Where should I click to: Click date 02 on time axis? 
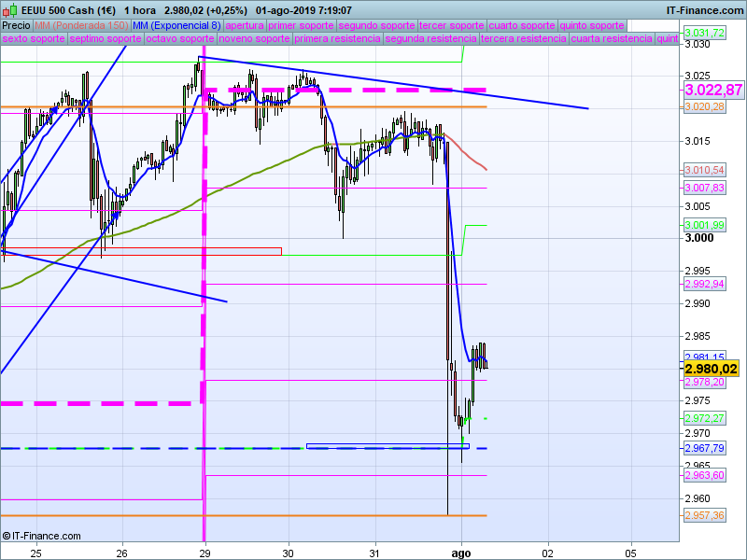(548, 553)
